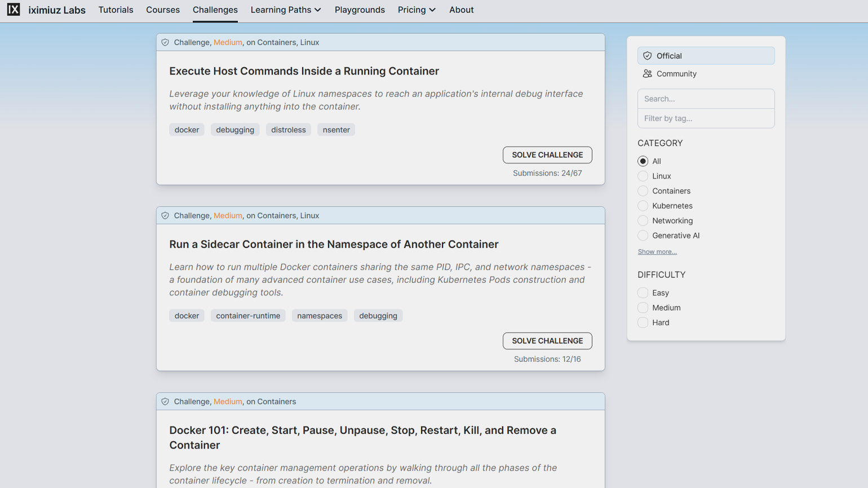Expand the Learning Paths dropdown

point(286,10)
